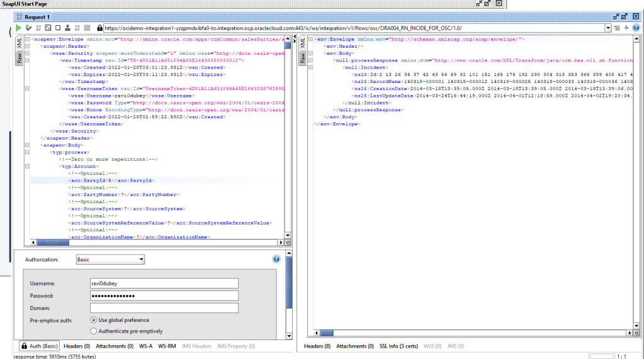The width and height of the screenshot is (644, 359).
Task: Open the endpoint URL dropdown arrow
Action: pyautogui.click(x=607, y=28)
